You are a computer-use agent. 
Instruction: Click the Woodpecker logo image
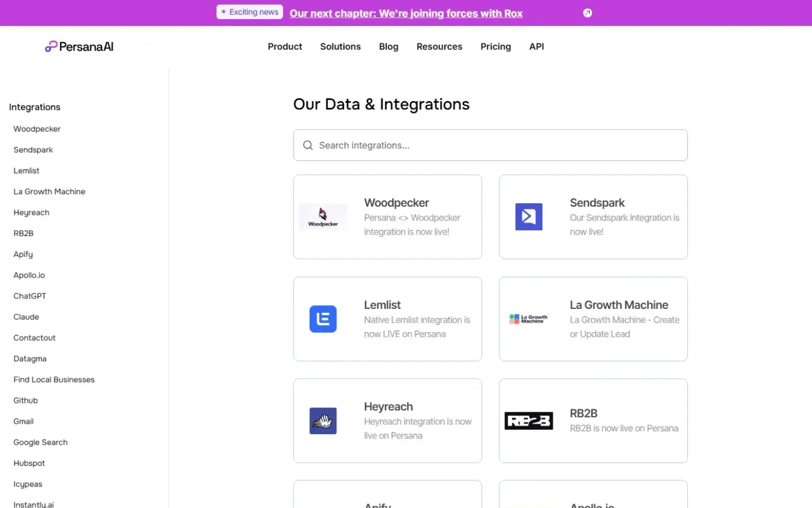[x=323, y=217]
